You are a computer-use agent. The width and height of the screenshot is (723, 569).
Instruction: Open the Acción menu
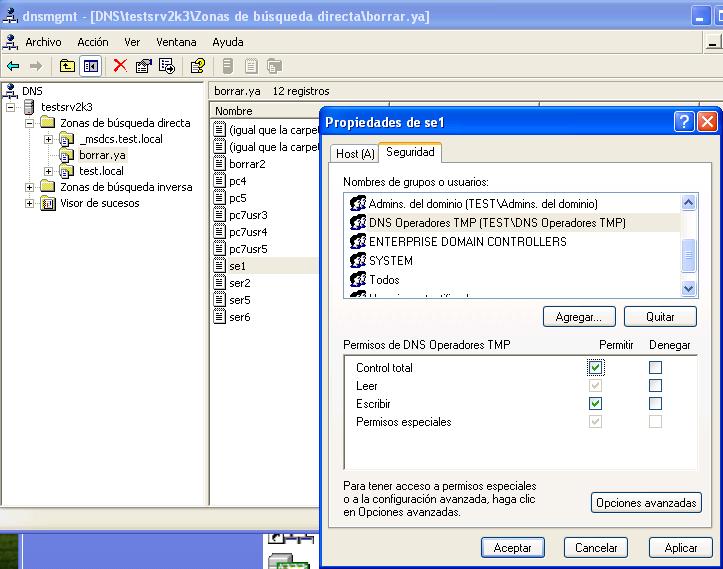[93, 42]
